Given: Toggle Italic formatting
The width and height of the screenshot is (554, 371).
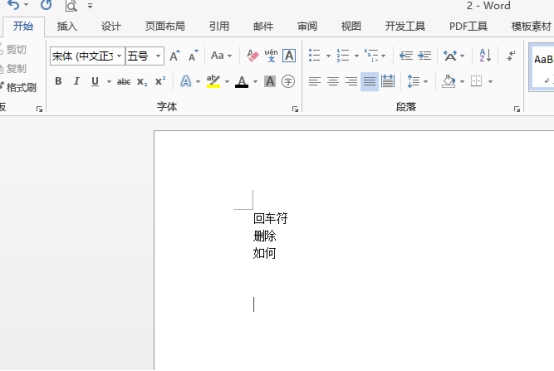Looking at the screenshot, I should (x=76, y=82).
